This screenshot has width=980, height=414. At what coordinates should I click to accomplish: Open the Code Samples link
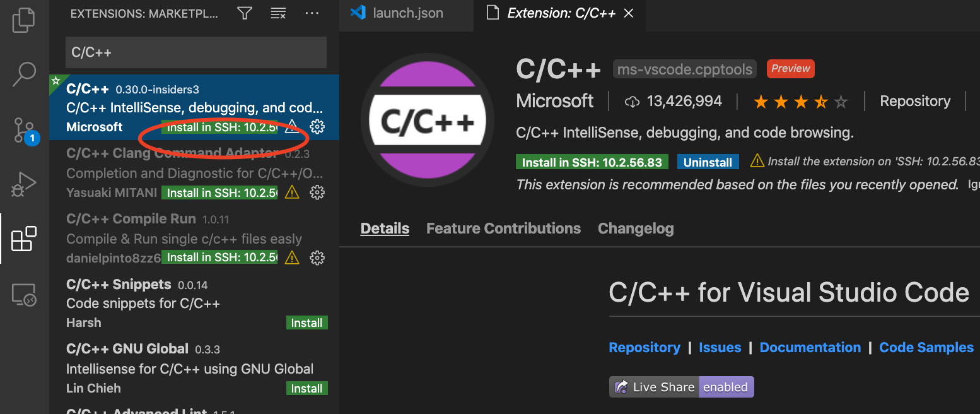pos(926,348)
